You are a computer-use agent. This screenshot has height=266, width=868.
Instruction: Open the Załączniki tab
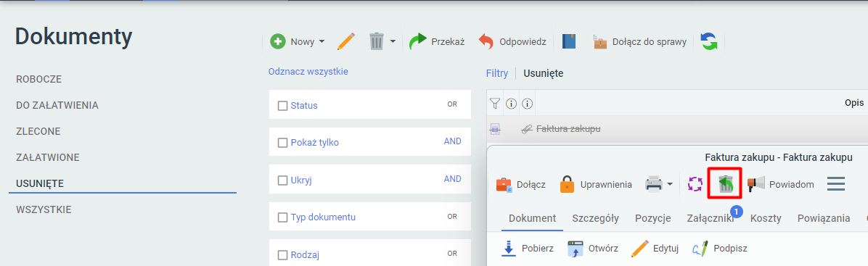tap(711, 218)
